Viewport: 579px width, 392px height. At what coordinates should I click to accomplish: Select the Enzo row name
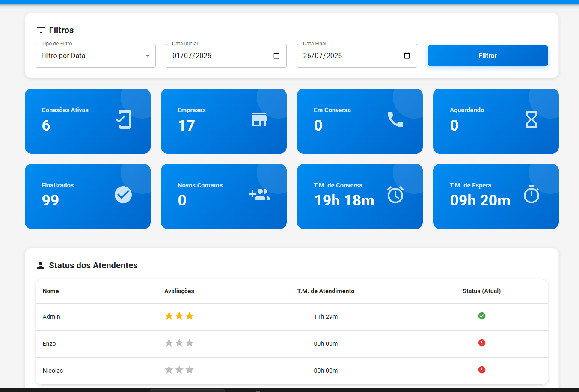[x=49, y=344]
